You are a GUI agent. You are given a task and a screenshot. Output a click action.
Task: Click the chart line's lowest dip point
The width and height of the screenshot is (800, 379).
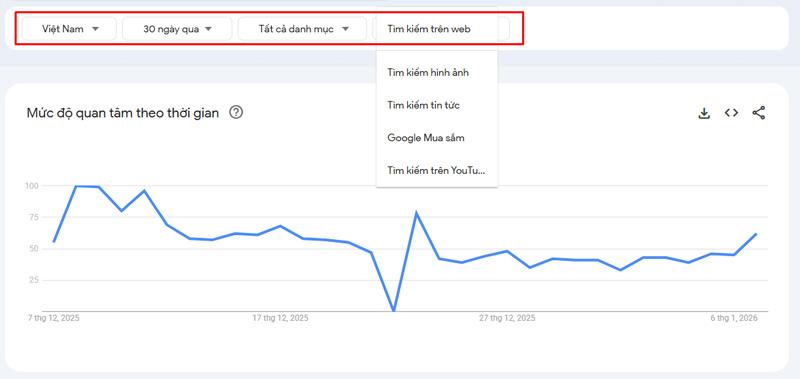coord(393,311)
